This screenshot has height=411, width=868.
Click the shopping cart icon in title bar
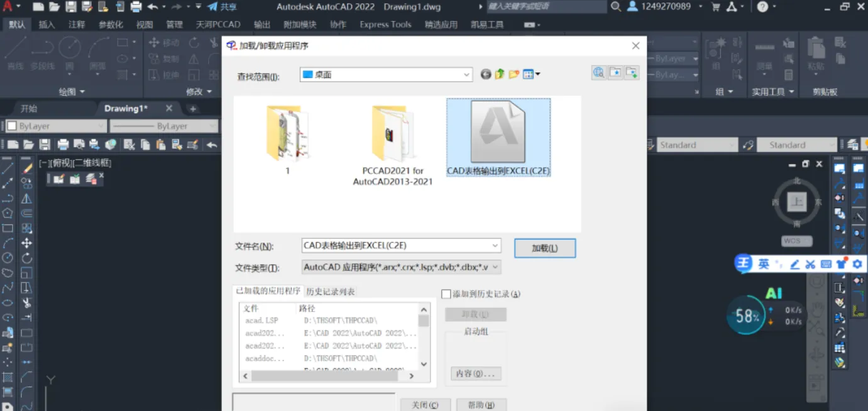point(715,7)
